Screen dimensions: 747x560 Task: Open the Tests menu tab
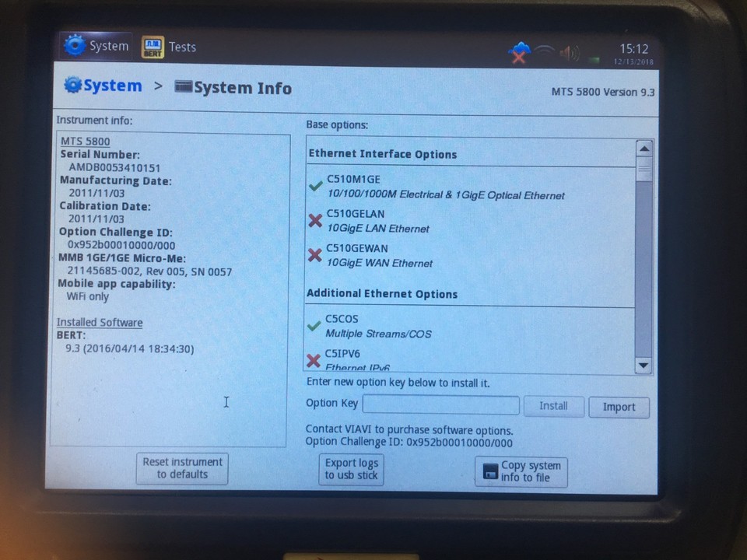pyautogui.click(x=182, y=47)
